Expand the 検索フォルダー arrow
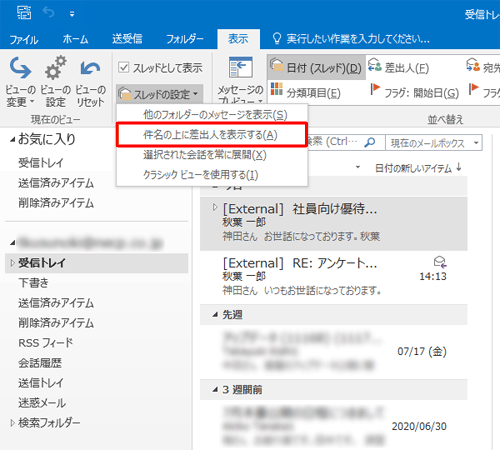500x450 pixels. tap(12, 423)
